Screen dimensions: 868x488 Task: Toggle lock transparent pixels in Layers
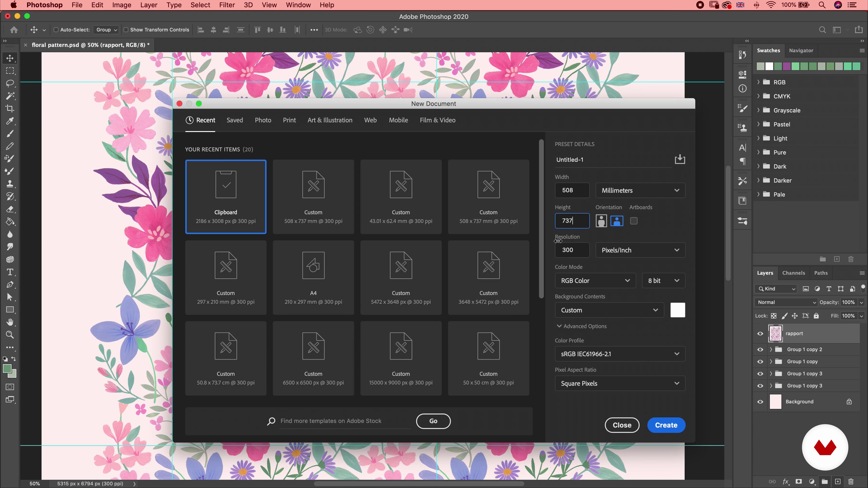point(774,316)
